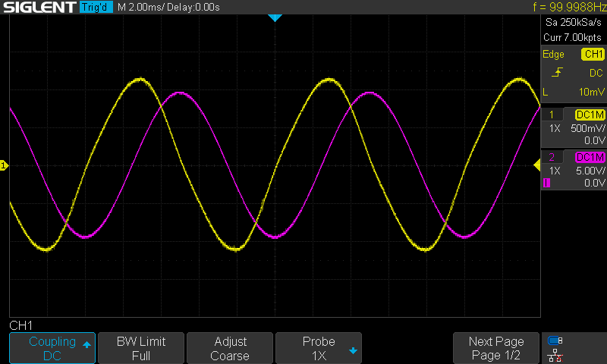Select the SIGLENT logo
The image size is (607, 364).
pos(39,7)
